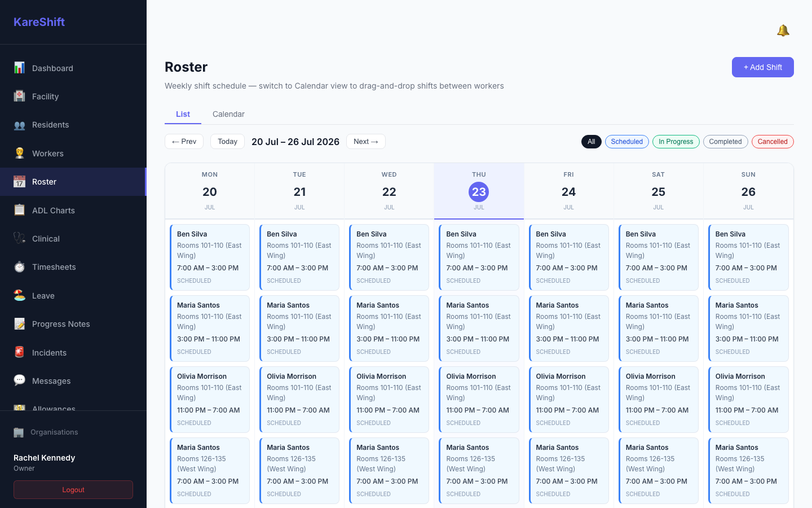Screen dimensions: 812x508
Task: Select the Thursday 23 day header
Action: 479,191
